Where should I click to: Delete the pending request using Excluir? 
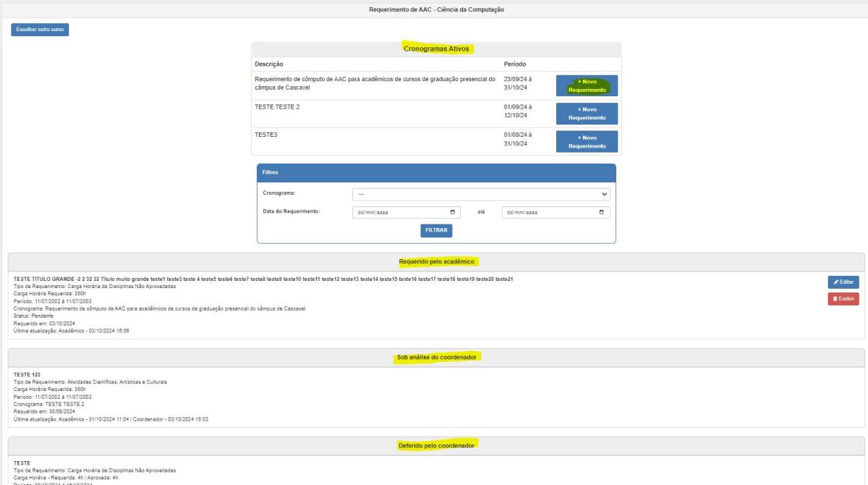pos(843,298)
